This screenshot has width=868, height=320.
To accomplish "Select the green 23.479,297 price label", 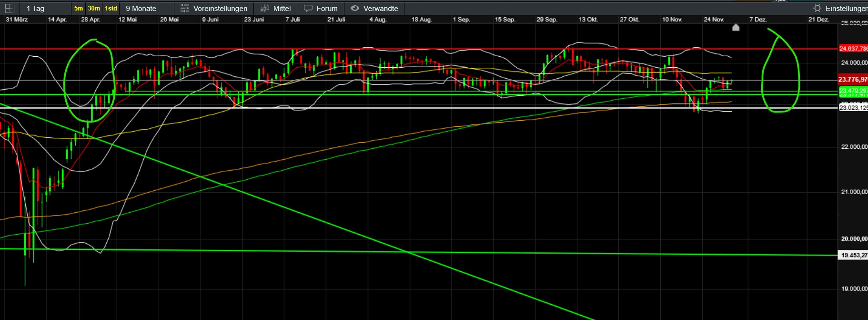I will [853, 91].
